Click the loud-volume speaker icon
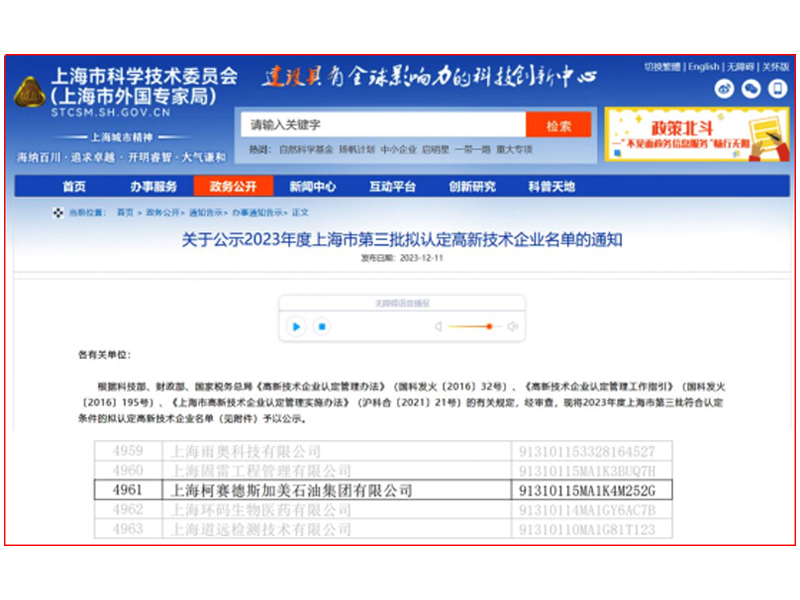800x600 pixels. click(513, 326)
